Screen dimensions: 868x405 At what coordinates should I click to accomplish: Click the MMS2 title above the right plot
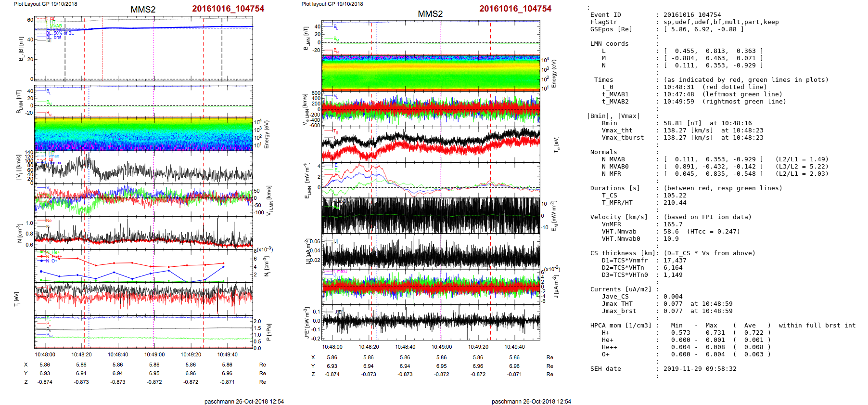point(430,13)
